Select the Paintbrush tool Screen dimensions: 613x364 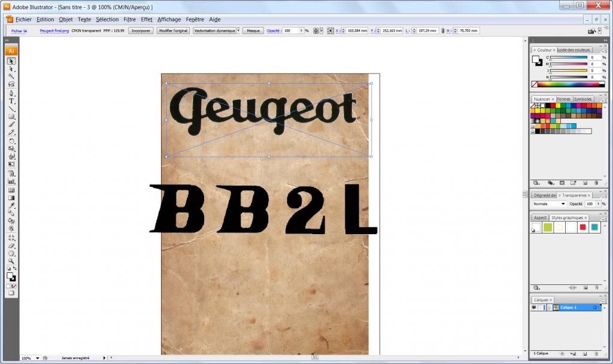pyautogui.click(x=11, y=125)
